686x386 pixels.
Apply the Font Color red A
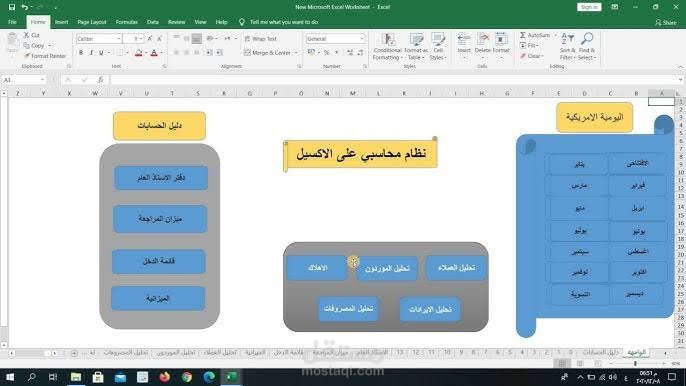[154, 53]
